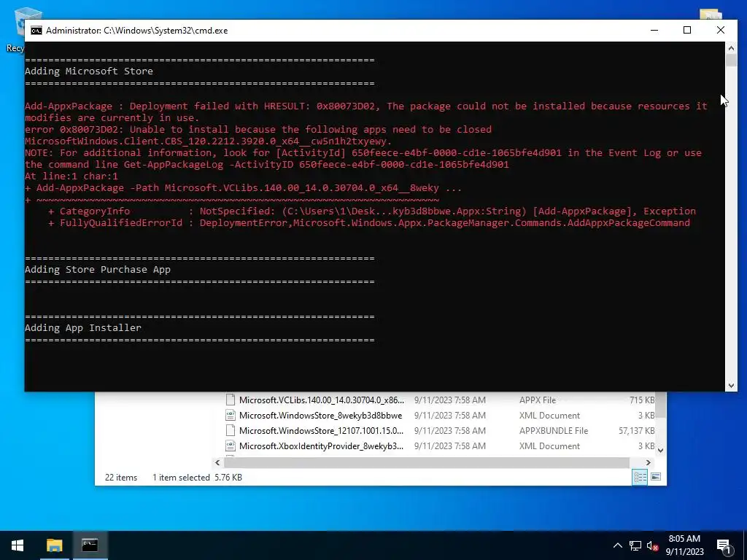Screen dimensions: 747x560
Task: Select the cmd.exe taskbar button
Action: pos(90,545)
